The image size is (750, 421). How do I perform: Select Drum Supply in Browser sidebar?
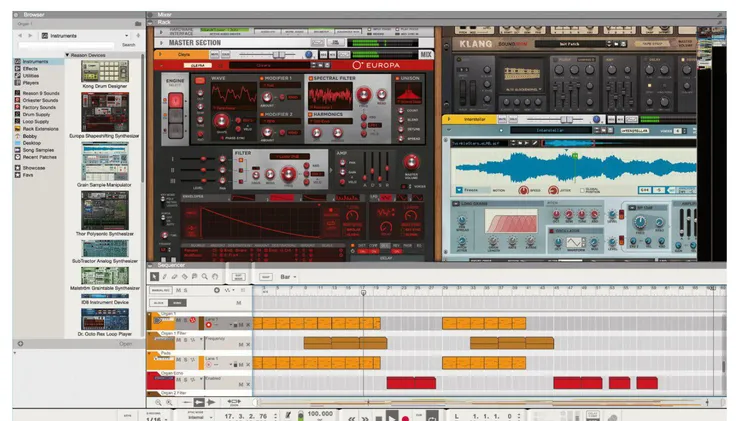click(36, 114)
